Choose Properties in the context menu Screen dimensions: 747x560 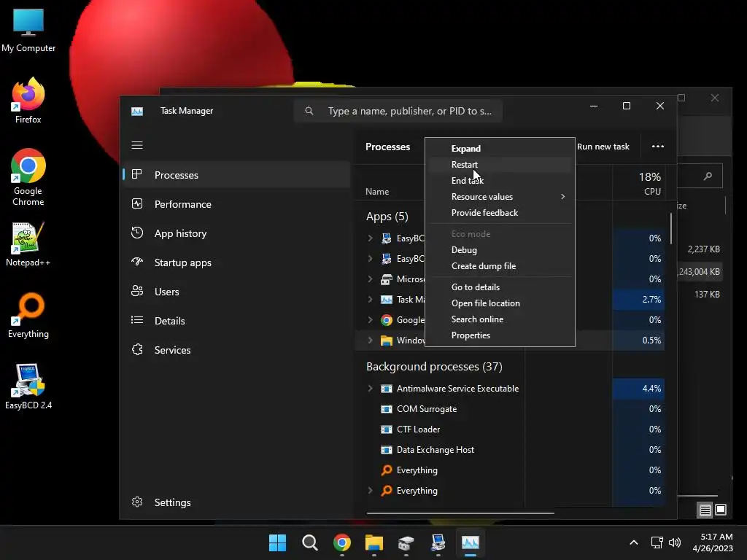500,335
